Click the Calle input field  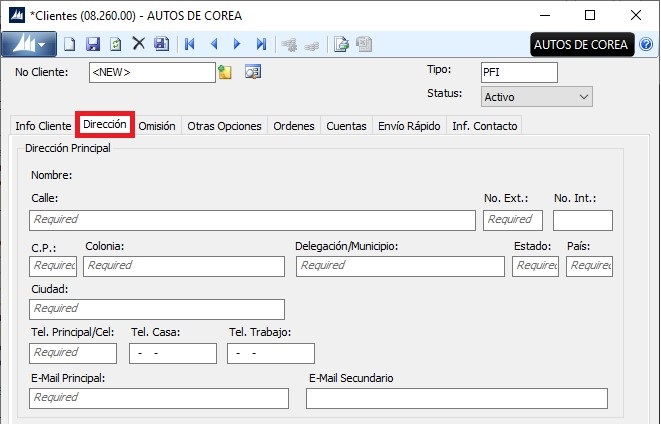tap(252, 220)
